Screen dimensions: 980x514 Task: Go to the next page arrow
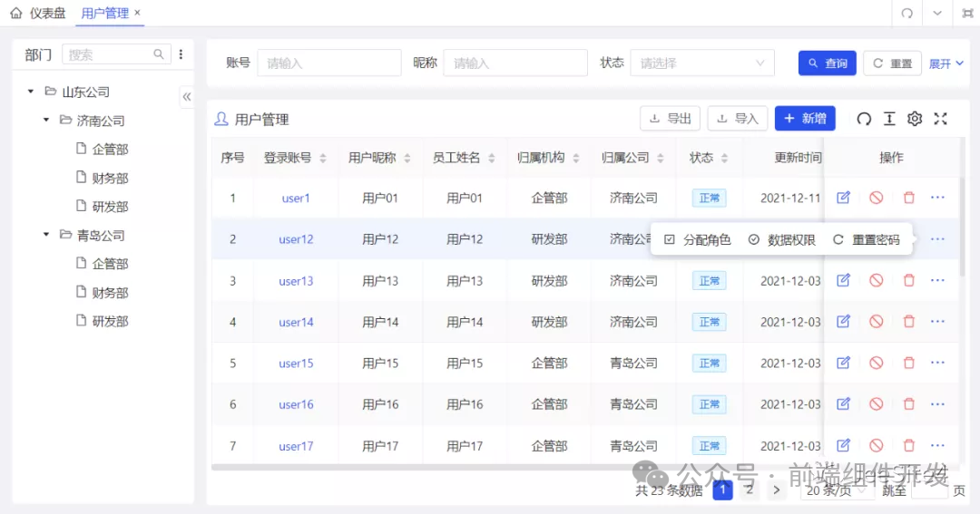pos(776,490)
